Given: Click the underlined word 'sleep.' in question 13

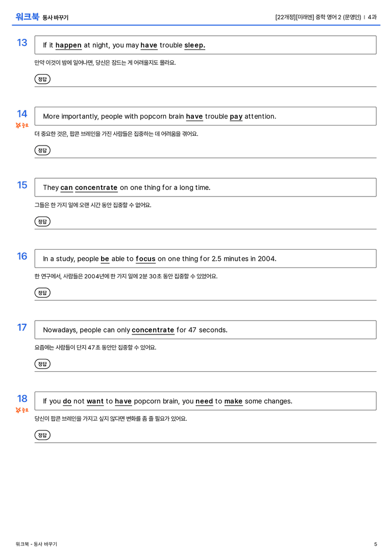Looking at the screenshot, I should [x=194, y=45].
